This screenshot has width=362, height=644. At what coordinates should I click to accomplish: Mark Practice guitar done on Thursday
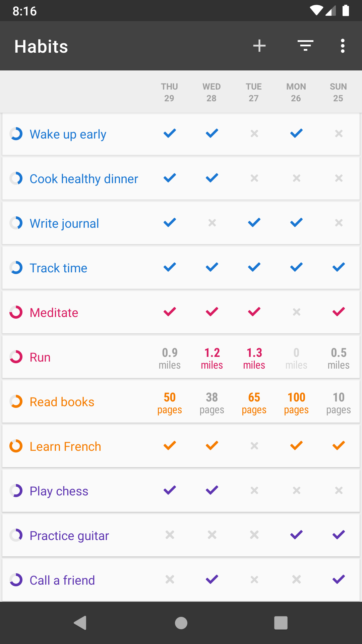coord(170,535)
